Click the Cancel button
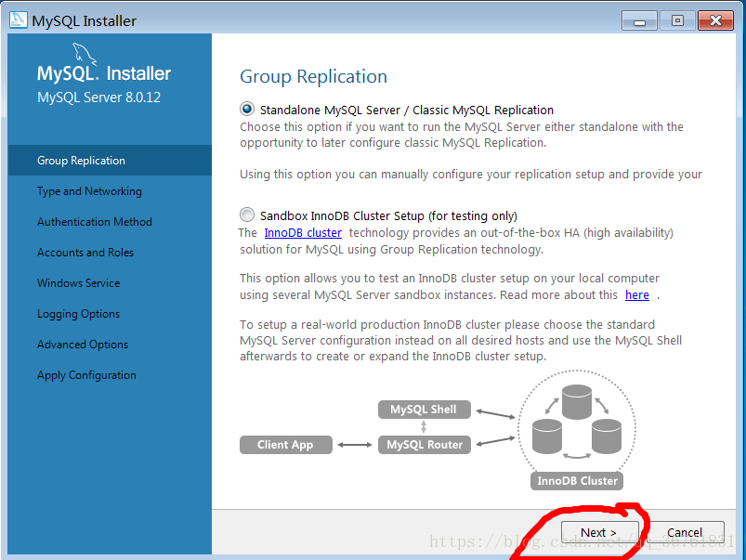This screenshot has height=560, width=746. (x=685, y=532)
